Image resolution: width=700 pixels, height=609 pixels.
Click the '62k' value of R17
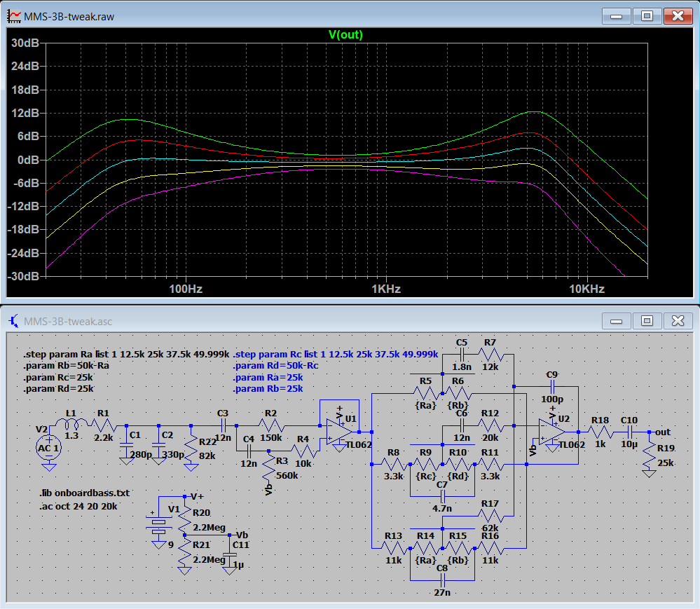pos(490,528)
